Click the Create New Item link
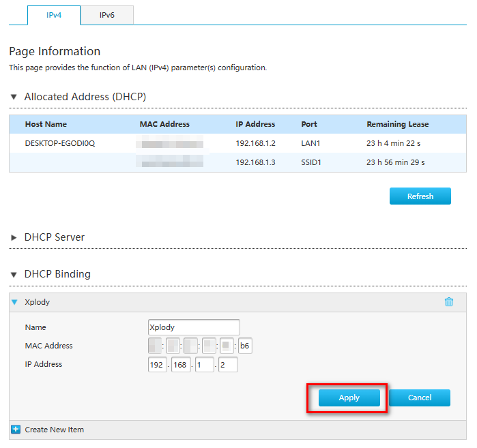Screen dimensions: 477x448 coord(54,430)
